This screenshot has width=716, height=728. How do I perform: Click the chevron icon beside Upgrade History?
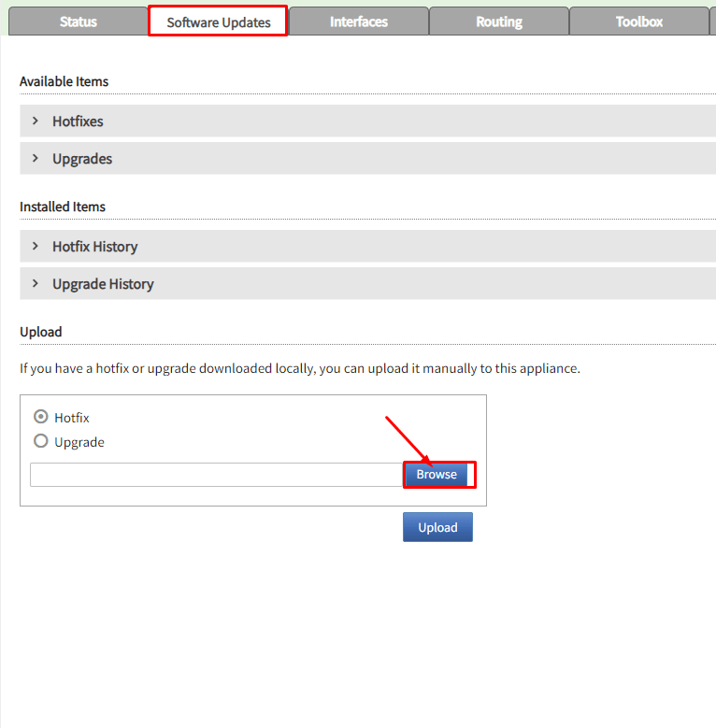pos(35,283)
